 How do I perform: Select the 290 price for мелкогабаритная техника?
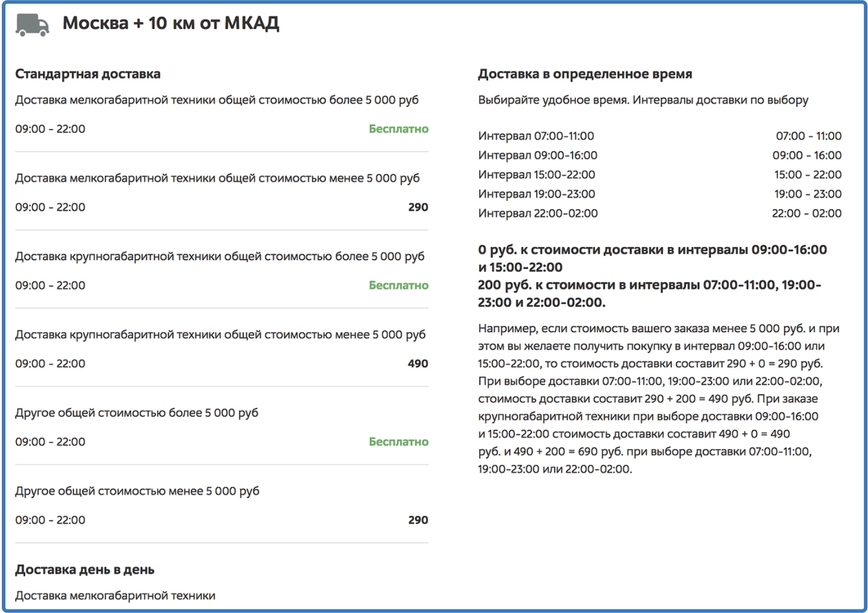(x=419, y=207)
